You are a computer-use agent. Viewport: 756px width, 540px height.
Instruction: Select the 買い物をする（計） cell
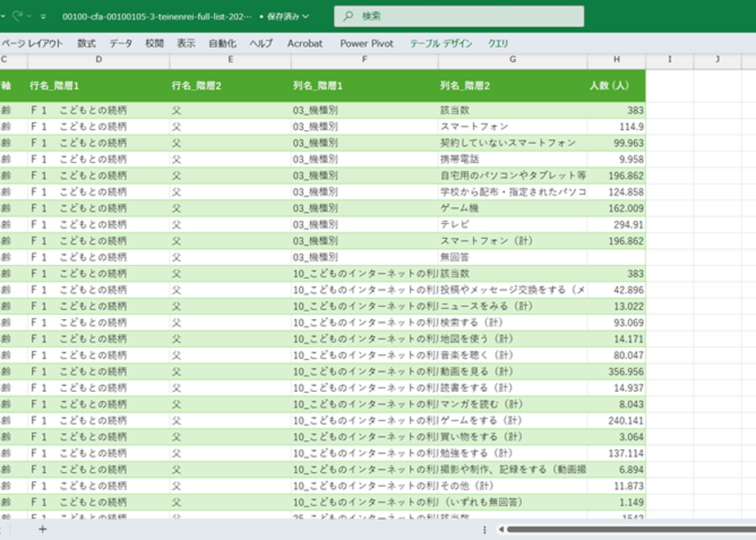click(512, 437)
